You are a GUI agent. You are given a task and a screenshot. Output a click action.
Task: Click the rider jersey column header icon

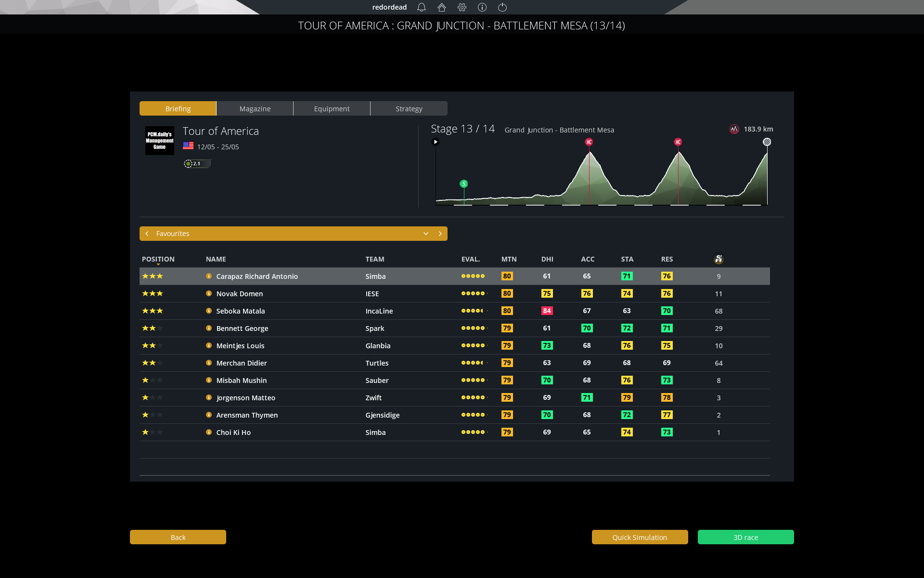click(719, 259)
